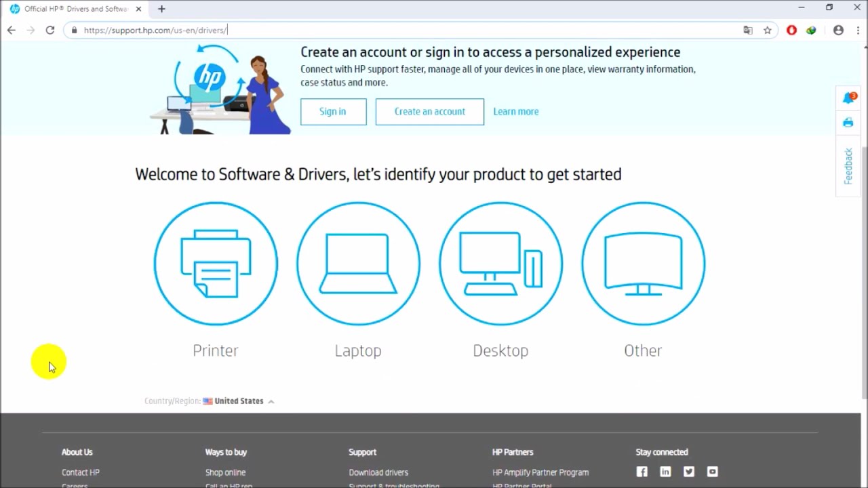The width and height of the screenshot is (868, 488).
Task: Open the Contact HP footer link
Action: tap(81, 472)
